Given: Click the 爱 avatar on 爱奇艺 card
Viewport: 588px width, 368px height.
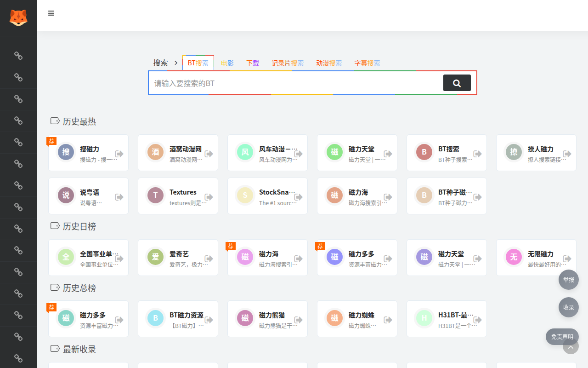Looking at the screenshot, I should point(156,257).
